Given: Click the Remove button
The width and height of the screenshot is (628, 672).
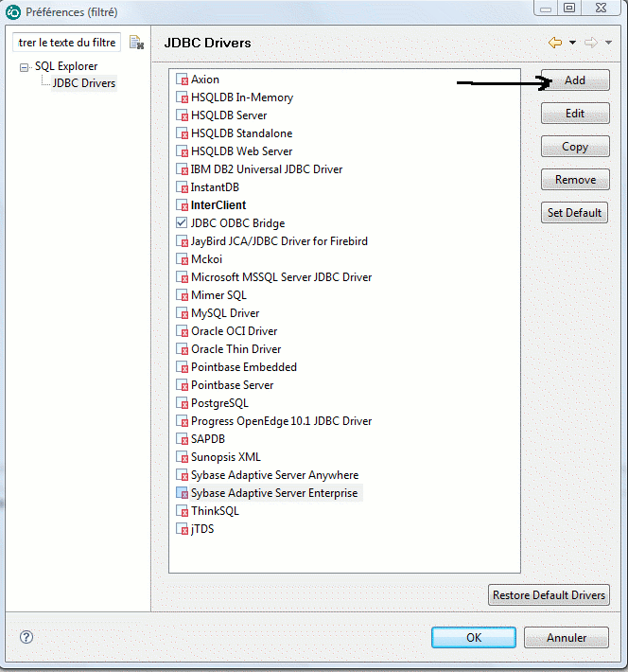Looking at the screenshot, I should 575,180.
